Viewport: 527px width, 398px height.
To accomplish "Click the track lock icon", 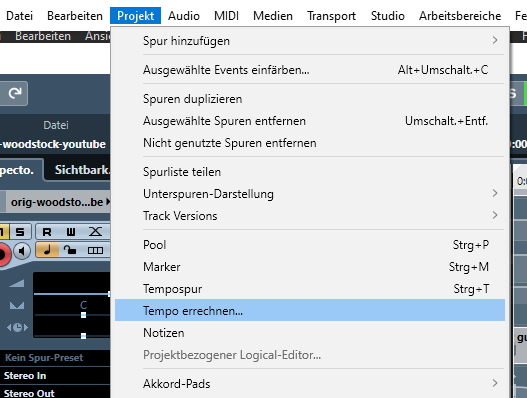I will point(70,250).
